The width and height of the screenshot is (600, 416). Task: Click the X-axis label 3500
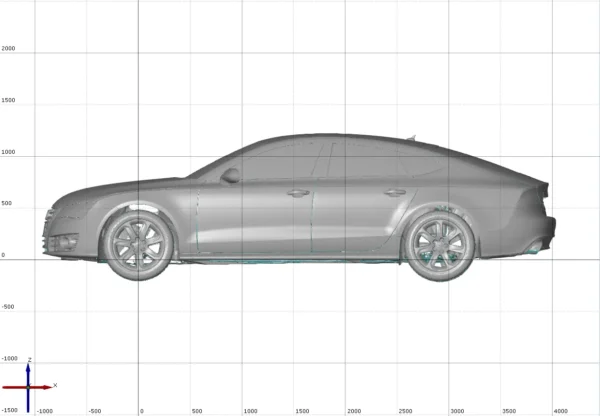point(509,411)
